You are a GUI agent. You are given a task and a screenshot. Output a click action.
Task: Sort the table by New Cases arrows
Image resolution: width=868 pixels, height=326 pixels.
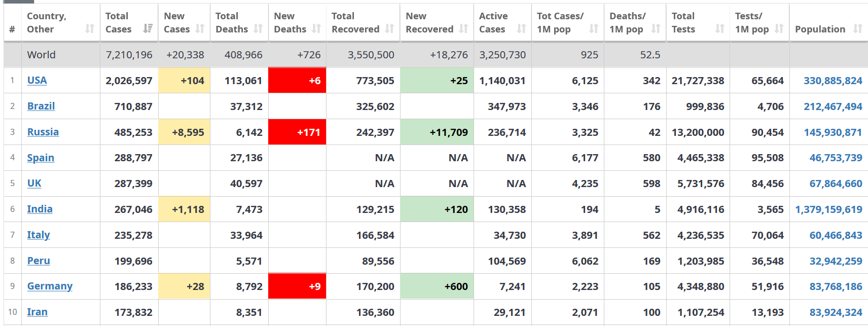(x=200, y=29)
